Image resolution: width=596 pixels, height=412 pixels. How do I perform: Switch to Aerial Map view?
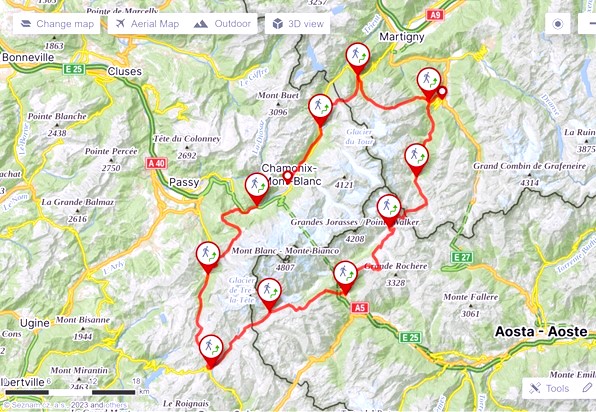147,24
